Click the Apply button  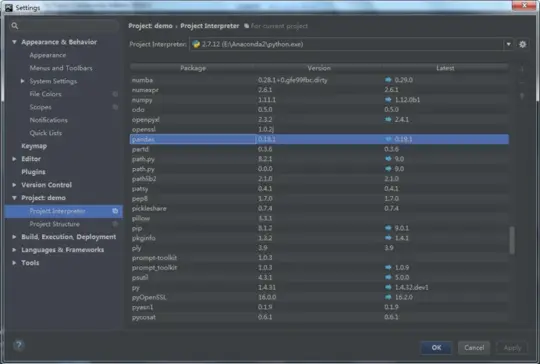(512, 348)
